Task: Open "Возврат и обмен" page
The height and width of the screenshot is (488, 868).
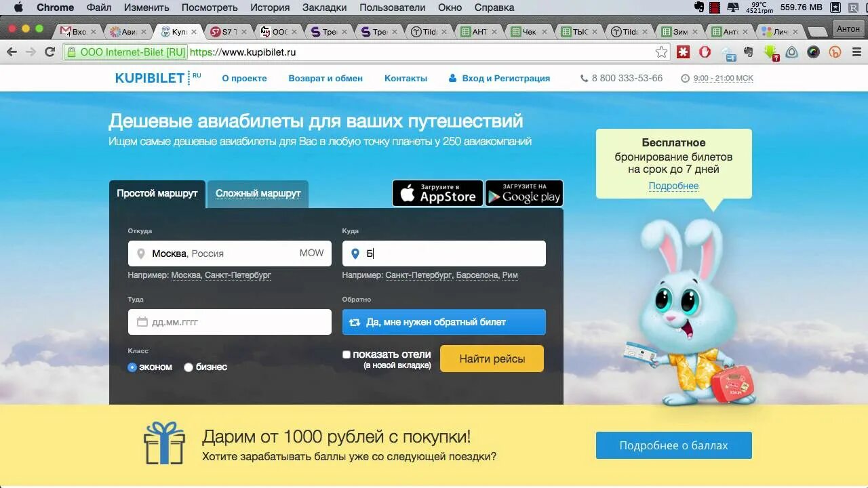Action: coord(325,78)
